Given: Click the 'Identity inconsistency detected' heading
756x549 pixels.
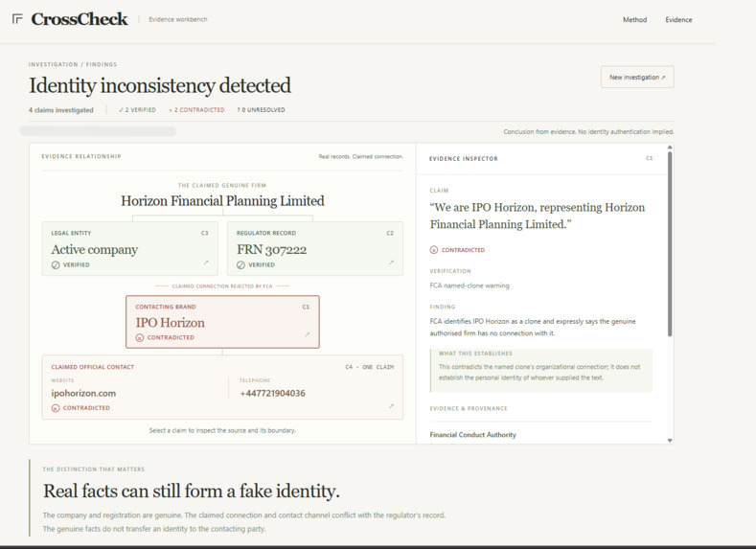Looking at the screenshot, I should tap(160, 85).
